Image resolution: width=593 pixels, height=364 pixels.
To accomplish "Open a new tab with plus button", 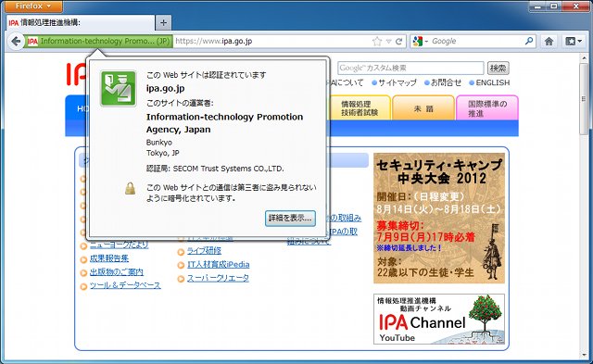I will pos(163,22).
